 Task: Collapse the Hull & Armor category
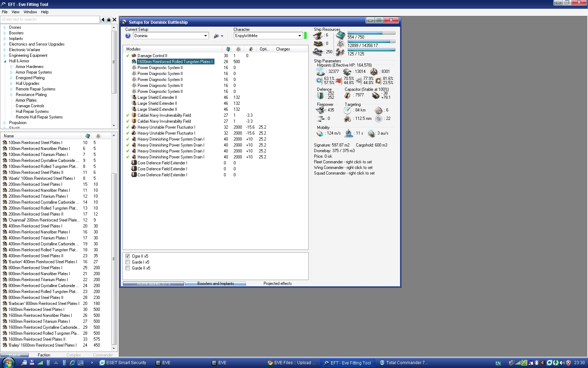tap(5, 61)
